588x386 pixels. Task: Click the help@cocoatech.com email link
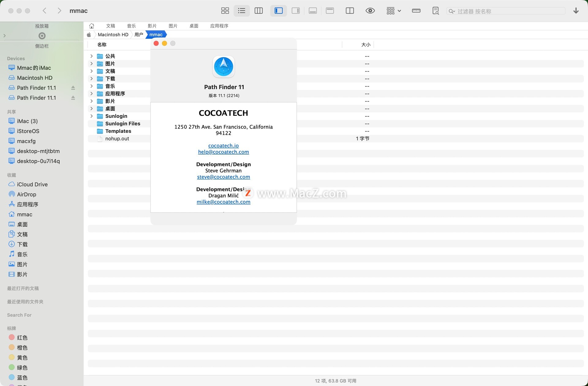(x=223, y=152)
